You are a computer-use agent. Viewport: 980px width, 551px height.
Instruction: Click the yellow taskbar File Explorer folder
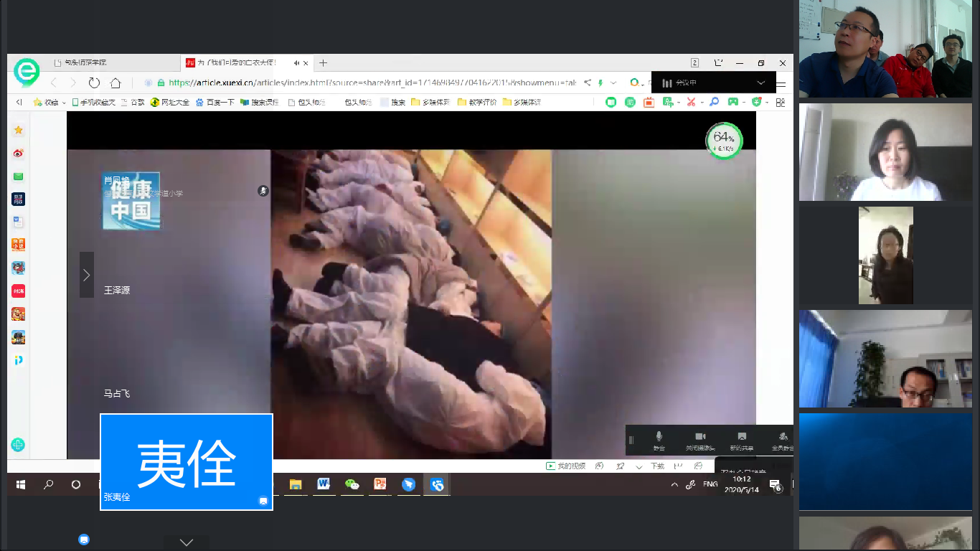click(x=295, y=484)
